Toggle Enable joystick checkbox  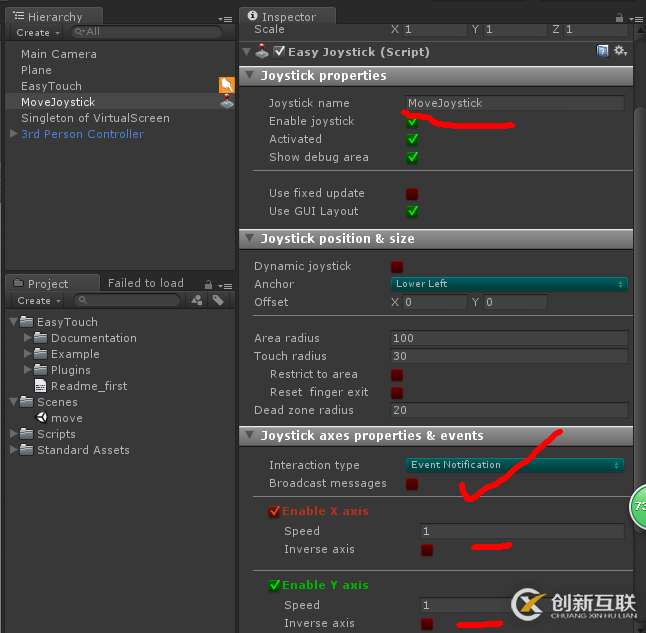[412, 122]
